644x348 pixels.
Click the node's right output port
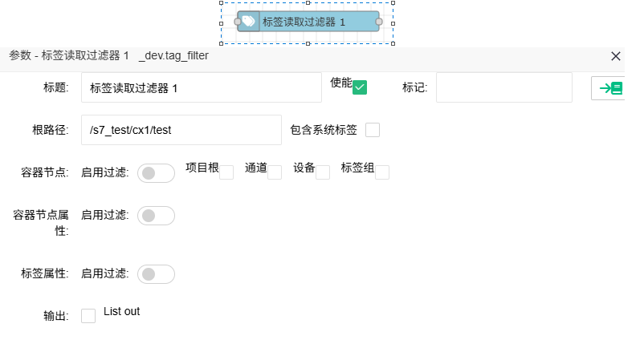coord(379,22)
